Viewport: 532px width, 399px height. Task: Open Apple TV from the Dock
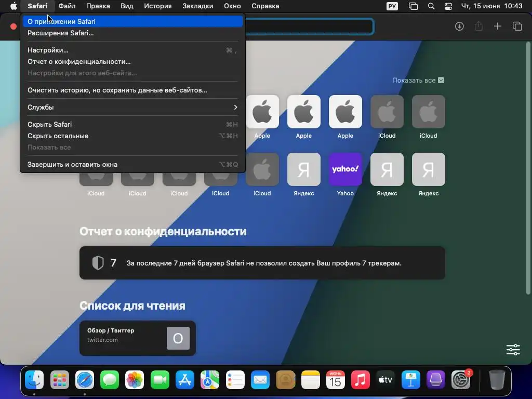click(x=385, y=380)
